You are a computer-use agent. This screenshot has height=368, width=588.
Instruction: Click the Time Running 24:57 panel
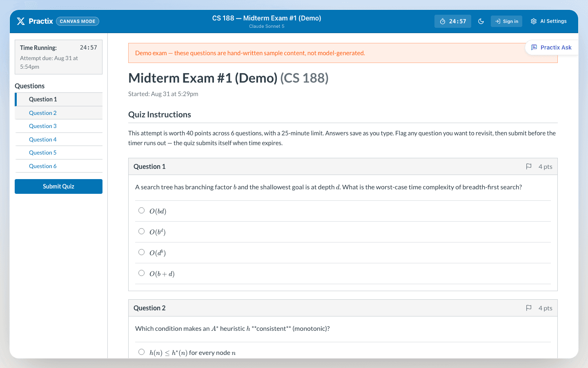(x=58, y=57)
